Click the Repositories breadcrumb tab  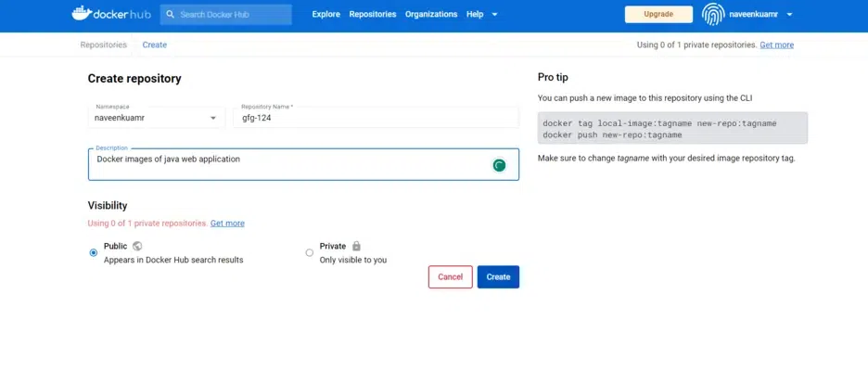point(103,45)
